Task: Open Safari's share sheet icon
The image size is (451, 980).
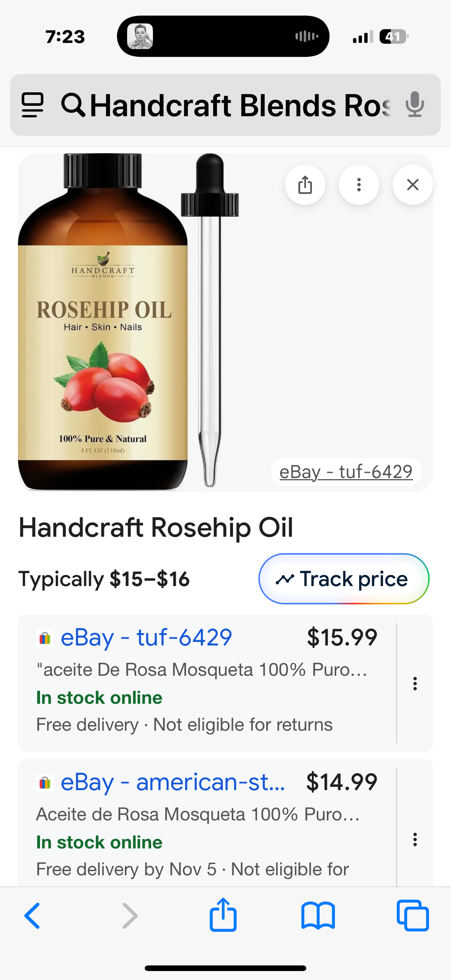Action: [x=223, y=915]
